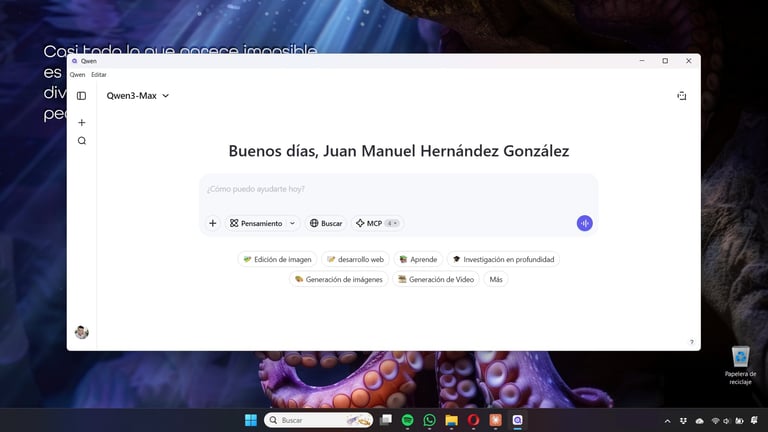The height and width of the screenshot is (432, 768).
Task: Open the Wi-Fi network tray icon
Action: click(x=716, y=421)
